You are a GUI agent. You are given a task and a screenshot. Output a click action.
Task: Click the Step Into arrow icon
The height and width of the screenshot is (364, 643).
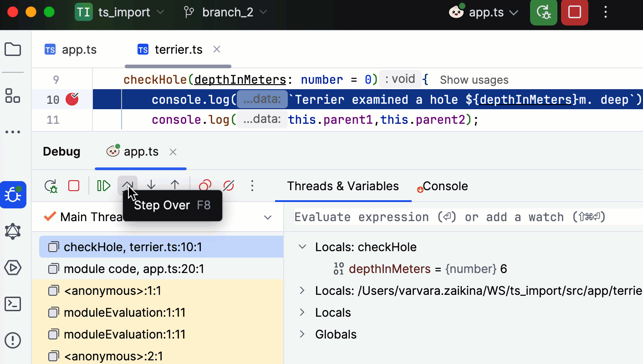coord(151,186)
